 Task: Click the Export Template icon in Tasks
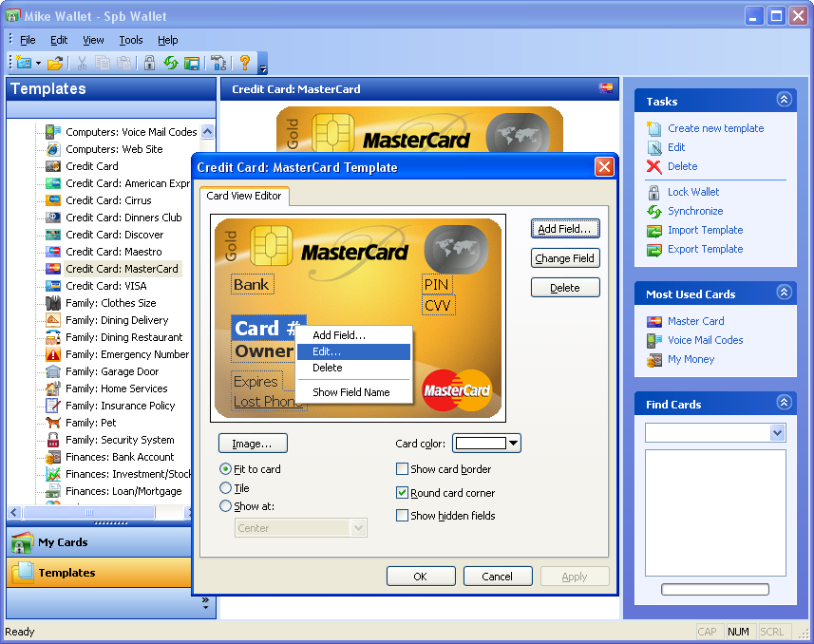pos(654,250)
